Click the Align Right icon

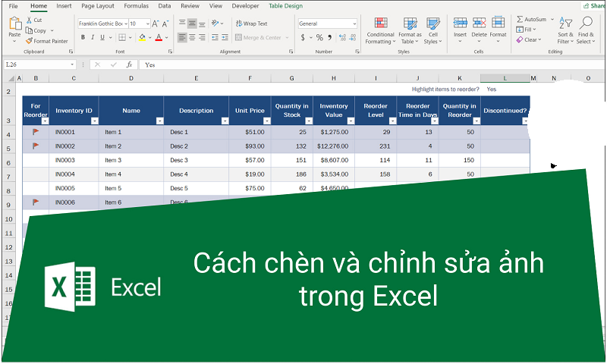click(x=202, y=37)
